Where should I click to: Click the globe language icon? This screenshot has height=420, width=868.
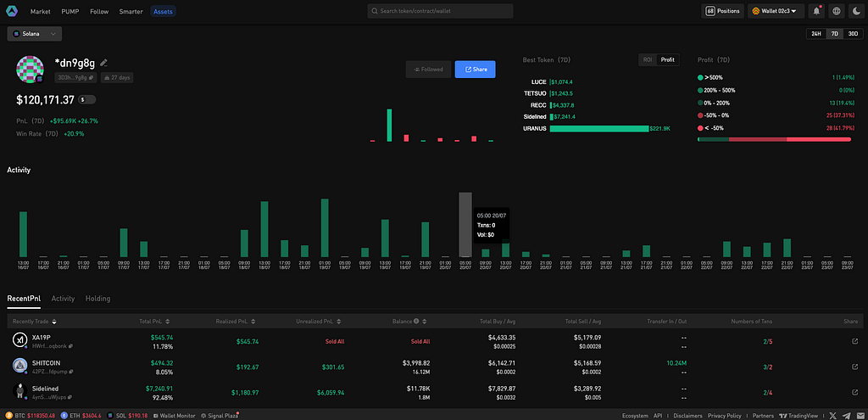click(837, 11)
